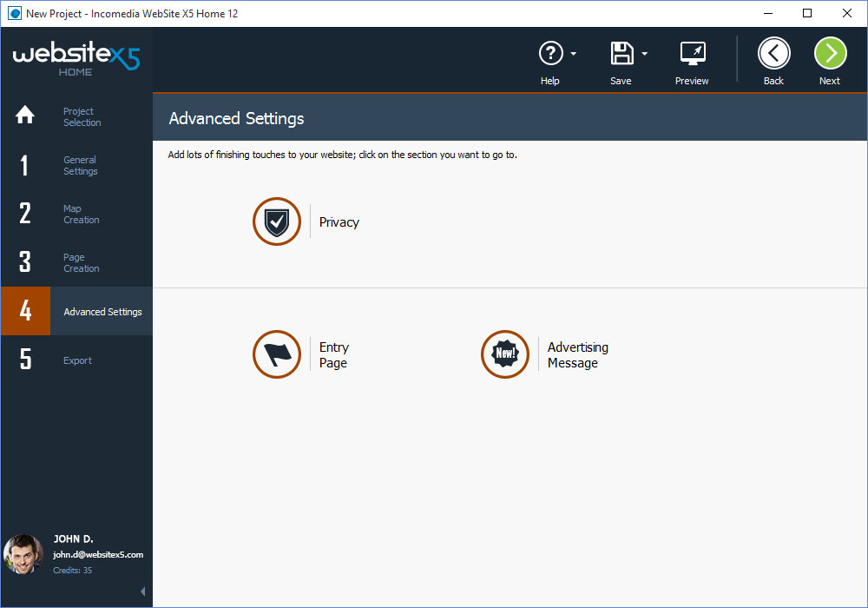868x608 pixels.
Task: Click the Project Selection label
Action: tap(82, 117)
